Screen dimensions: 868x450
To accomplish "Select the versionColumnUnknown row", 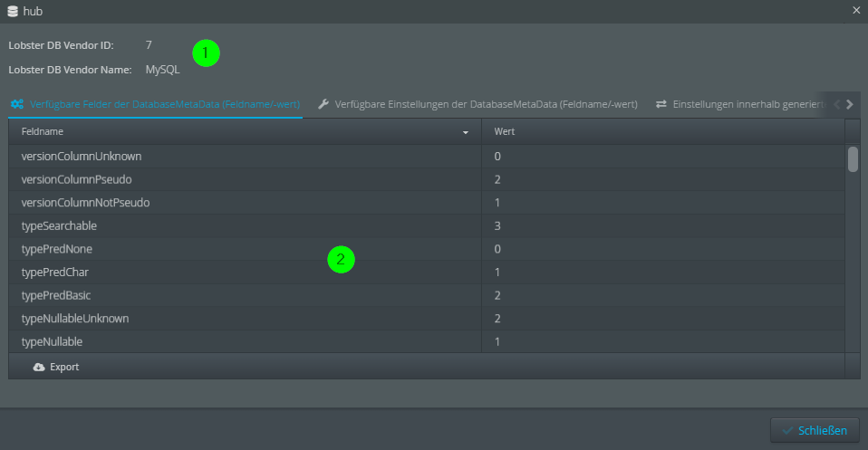I will [245, 157].
